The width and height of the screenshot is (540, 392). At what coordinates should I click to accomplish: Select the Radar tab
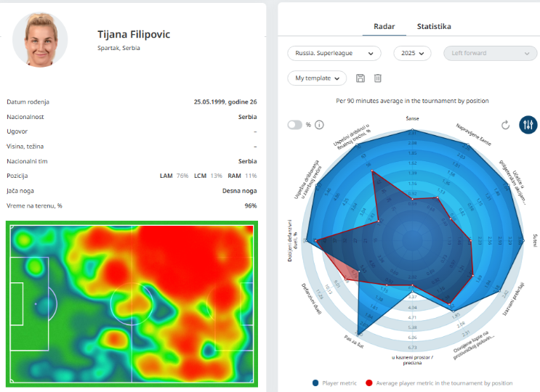tap(384, 26)
